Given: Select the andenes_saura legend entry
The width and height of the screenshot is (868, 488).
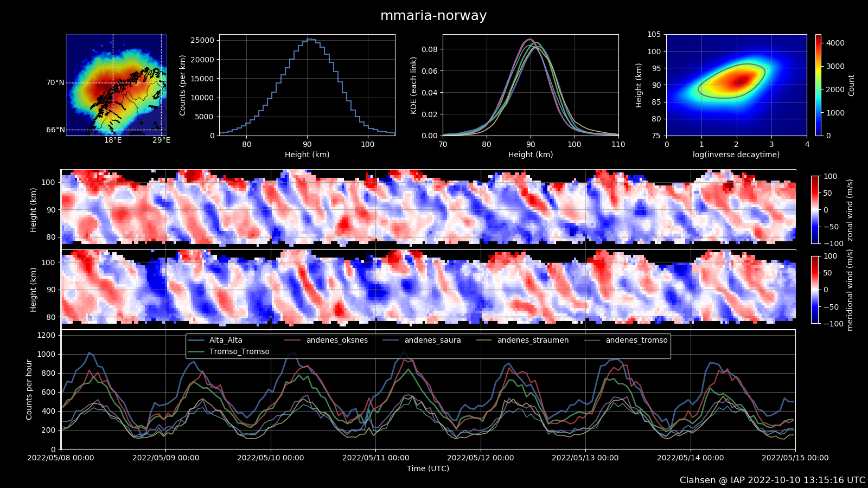Looking at the screenshot, I should [422, 341].
